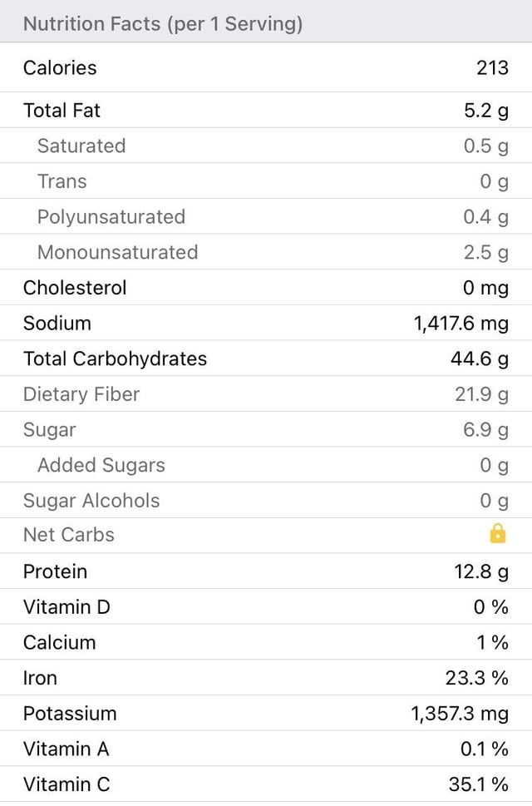Screen dimensions: 532x806
Task: Tap the Monounsaturated fat row
Action: [266, 252]
